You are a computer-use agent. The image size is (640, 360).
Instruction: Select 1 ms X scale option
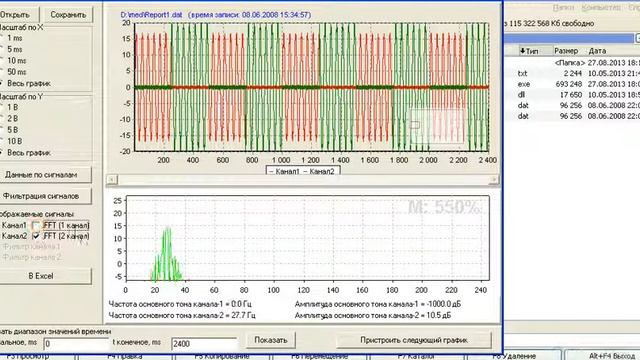(x=11, y=38)
